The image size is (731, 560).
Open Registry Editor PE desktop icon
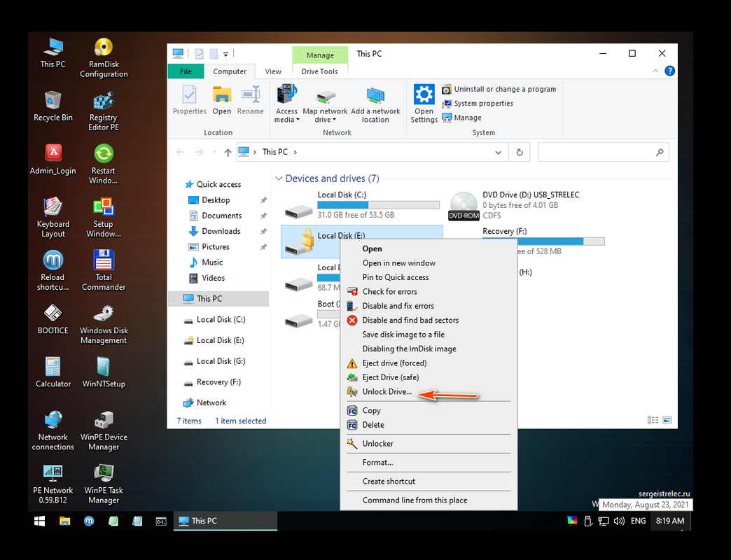click(x=104, y=111)
